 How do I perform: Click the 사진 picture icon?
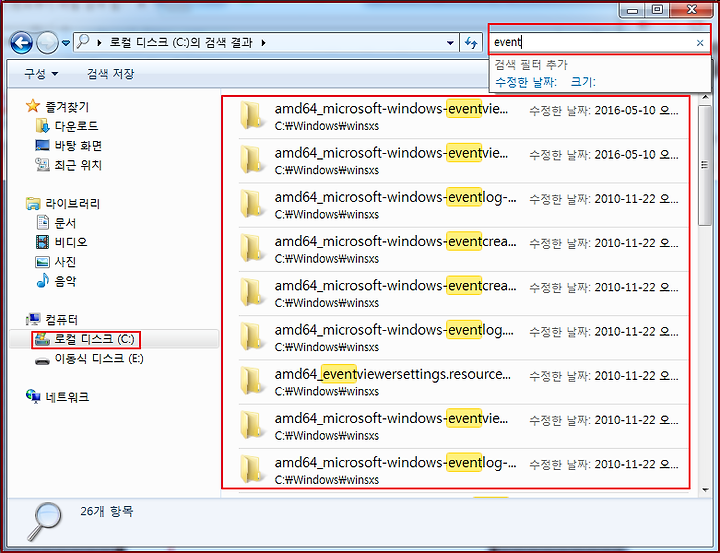(42, 262)
